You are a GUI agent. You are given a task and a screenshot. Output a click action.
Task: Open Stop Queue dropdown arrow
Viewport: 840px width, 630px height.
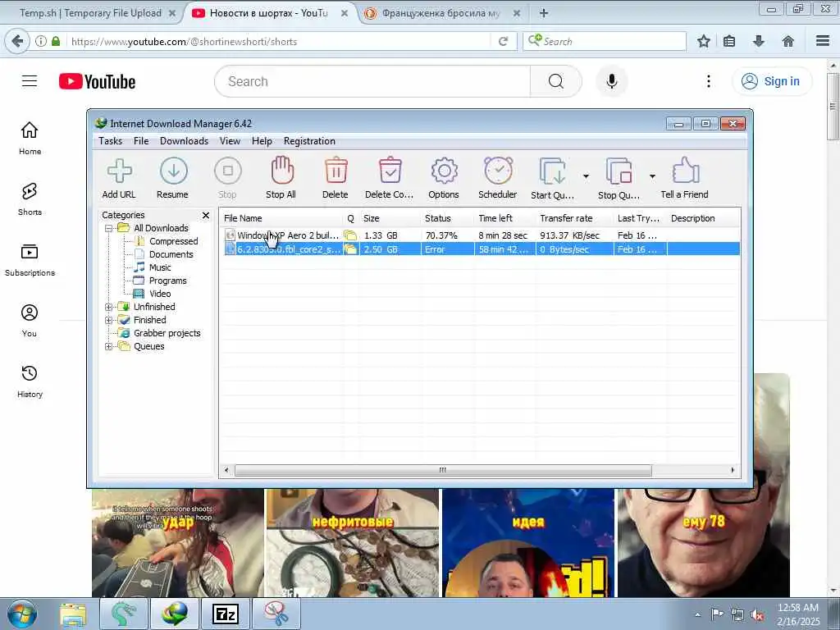652,176
